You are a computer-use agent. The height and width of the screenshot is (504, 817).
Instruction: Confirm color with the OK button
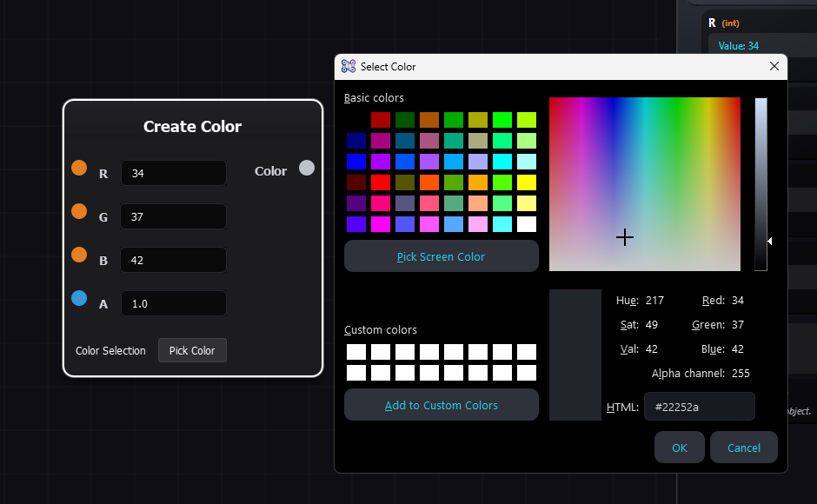680,448
